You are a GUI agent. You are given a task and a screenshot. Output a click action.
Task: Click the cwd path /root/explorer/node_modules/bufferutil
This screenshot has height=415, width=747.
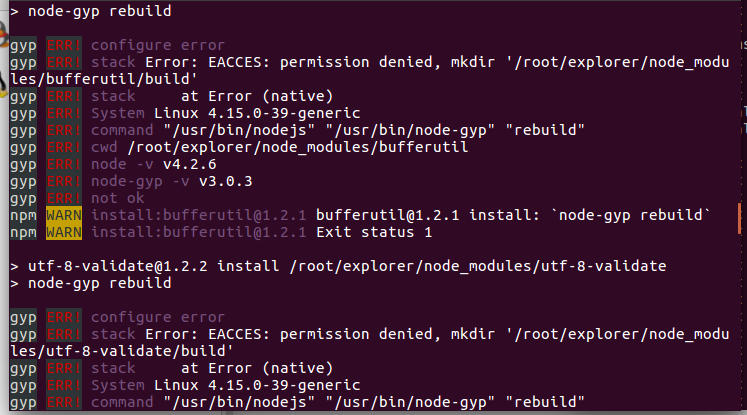[298, 147]
